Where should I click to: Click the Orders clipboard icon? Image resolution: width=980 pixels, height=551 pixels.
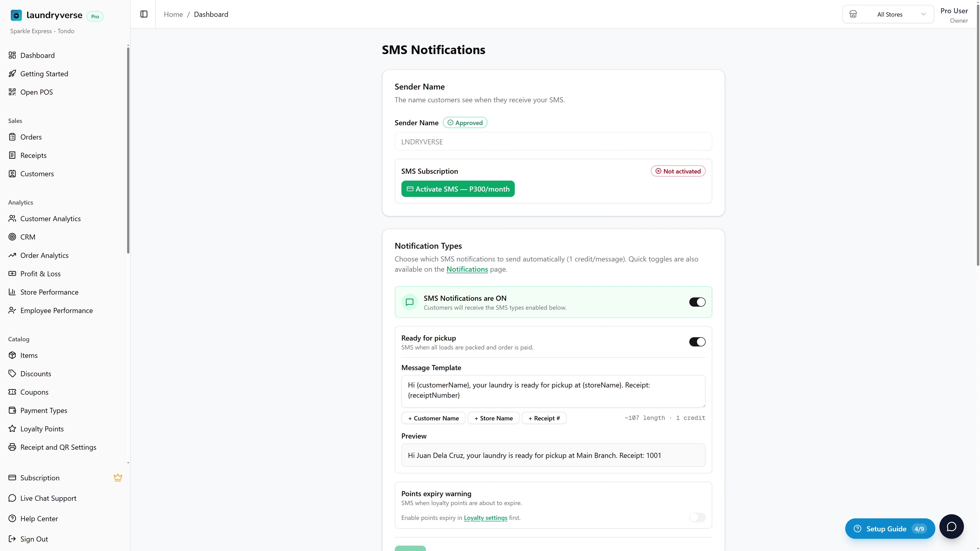click(x=12, y=136)
